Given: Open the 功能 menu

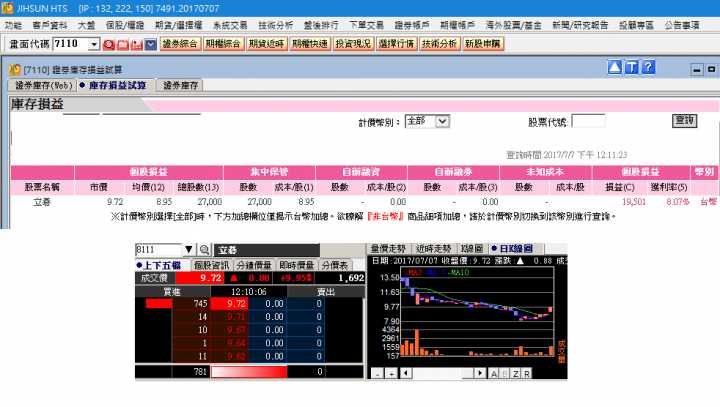Looking at the screenshot, I should click(13, 25).
